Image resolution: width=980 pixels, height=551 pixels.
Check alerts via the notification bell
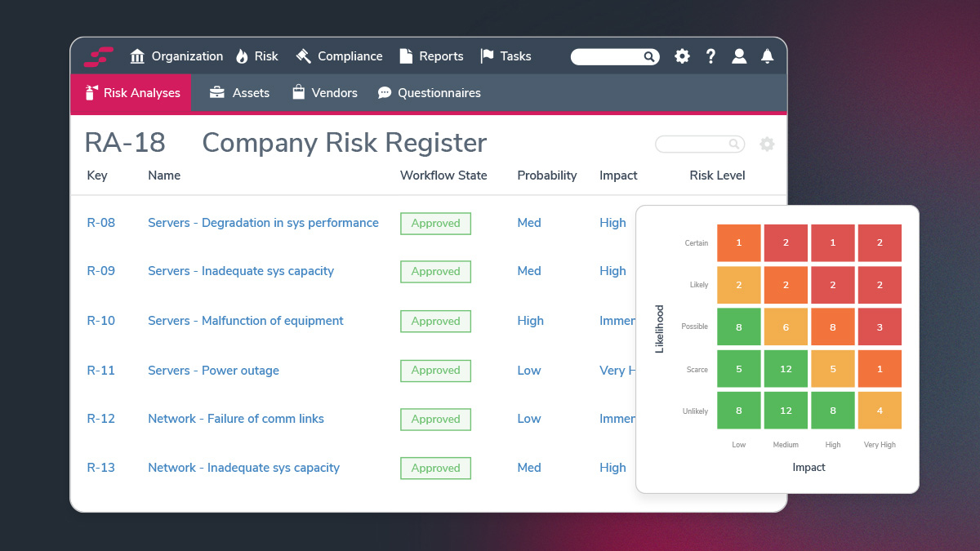point(767,56)
